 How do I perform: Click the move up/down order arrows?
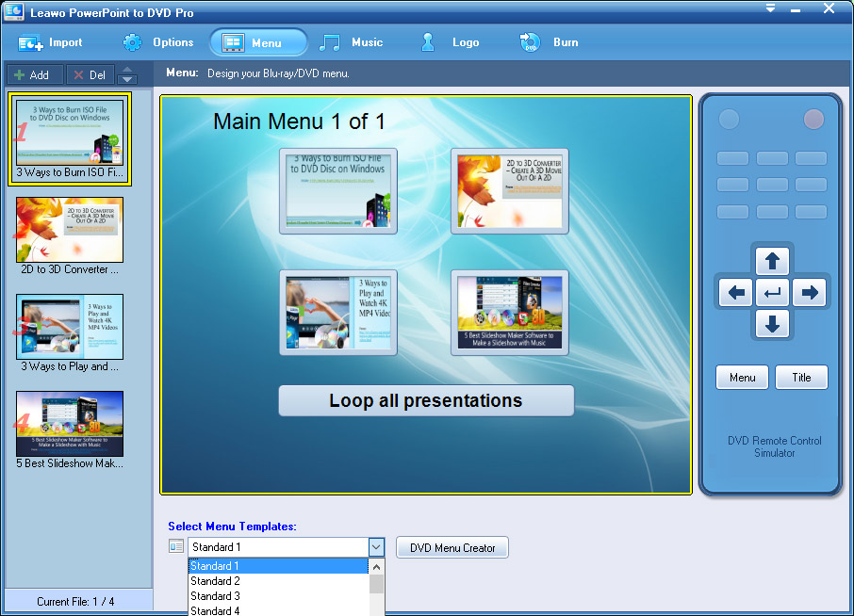[x=127, y=75]
